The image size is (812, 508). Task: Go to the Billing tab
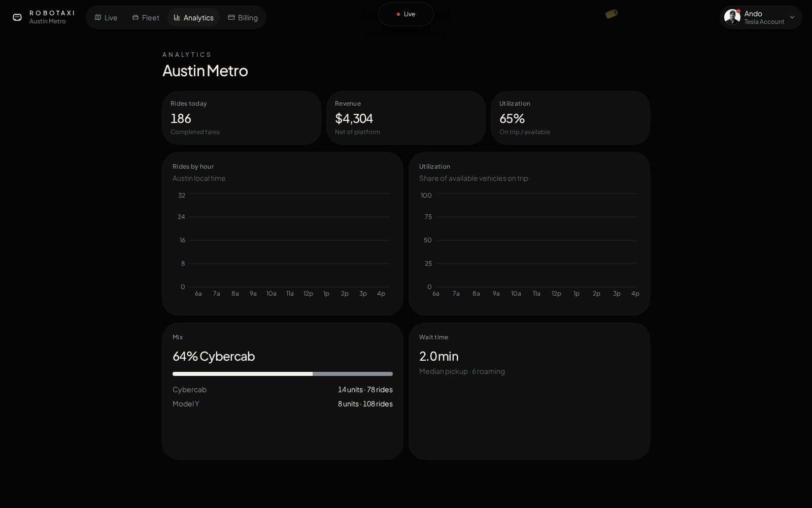[243, 17]
